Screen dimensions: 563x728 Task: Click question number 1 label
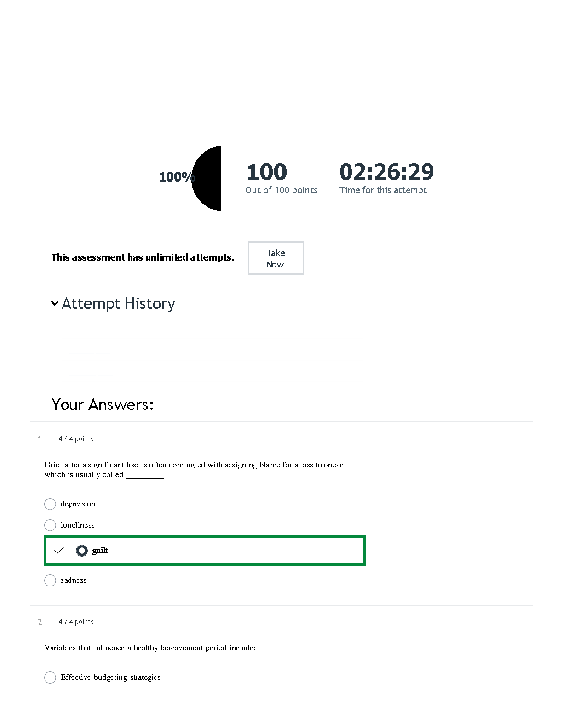pos(40,439)
